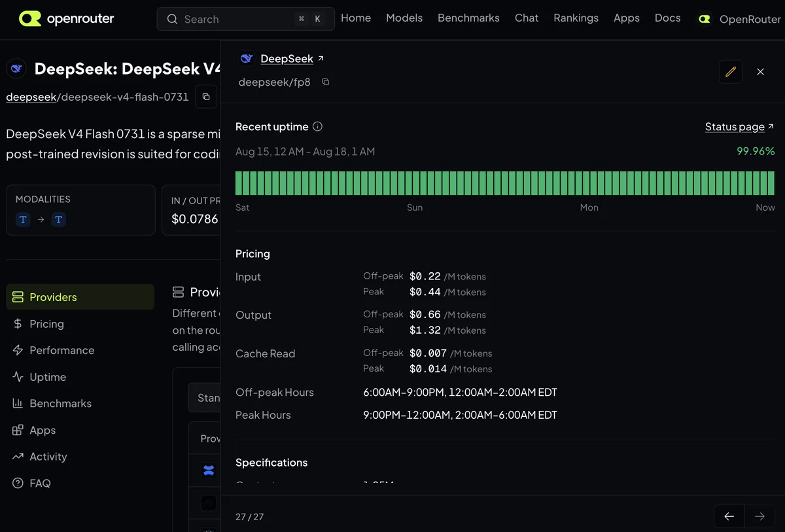Viewport: 785px width, 532px height.
Task: Open the Ctrl K shortcut badge in search
Action: tap(309, 19)
